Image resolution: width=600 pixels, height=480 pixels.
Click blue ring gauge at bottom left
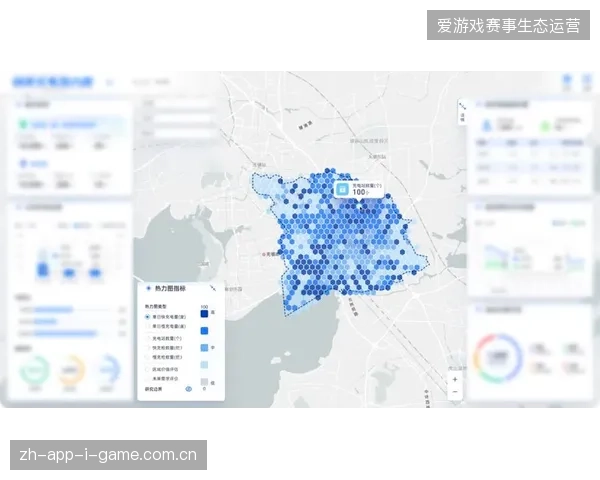[107, 370]
